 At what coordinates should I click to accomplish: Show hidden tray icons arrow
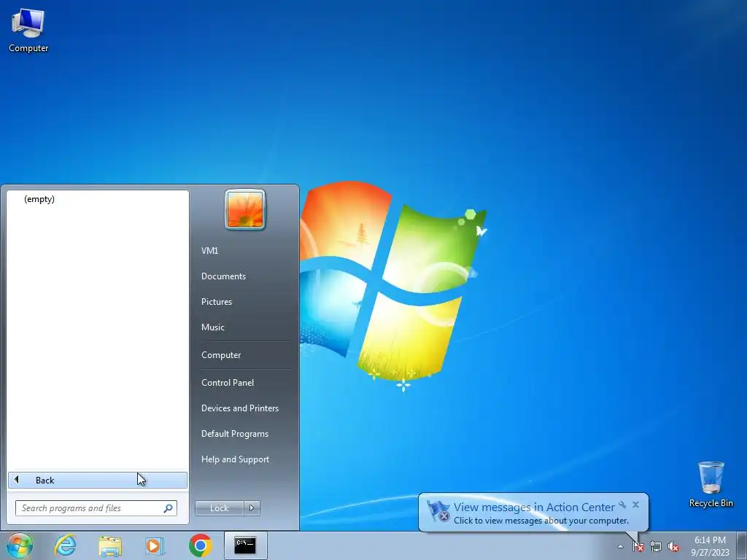[620, 547]
